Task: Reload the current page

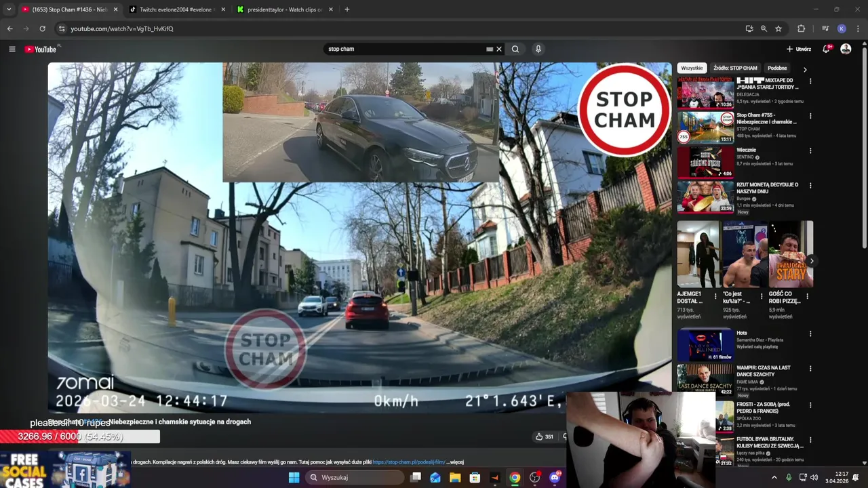Action: tap(42, 28)
